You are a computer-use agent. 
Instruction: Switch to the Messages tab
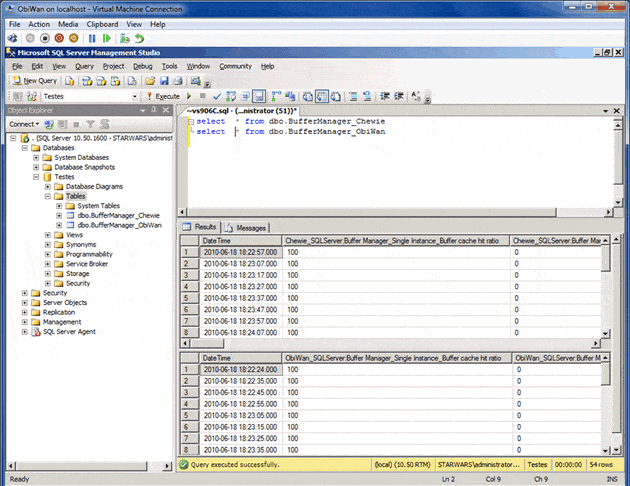click(246, 228)
